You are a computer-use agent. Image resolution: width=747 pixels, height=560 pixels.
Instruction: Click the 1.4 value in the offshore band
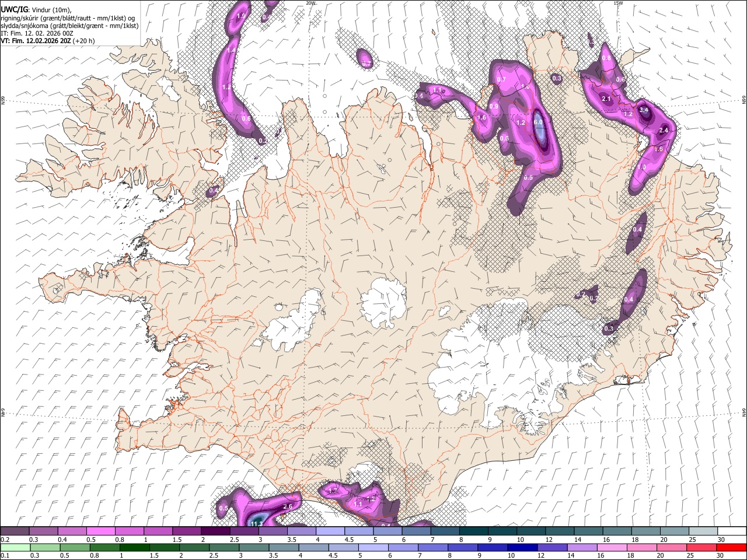(x=232, y=51)
